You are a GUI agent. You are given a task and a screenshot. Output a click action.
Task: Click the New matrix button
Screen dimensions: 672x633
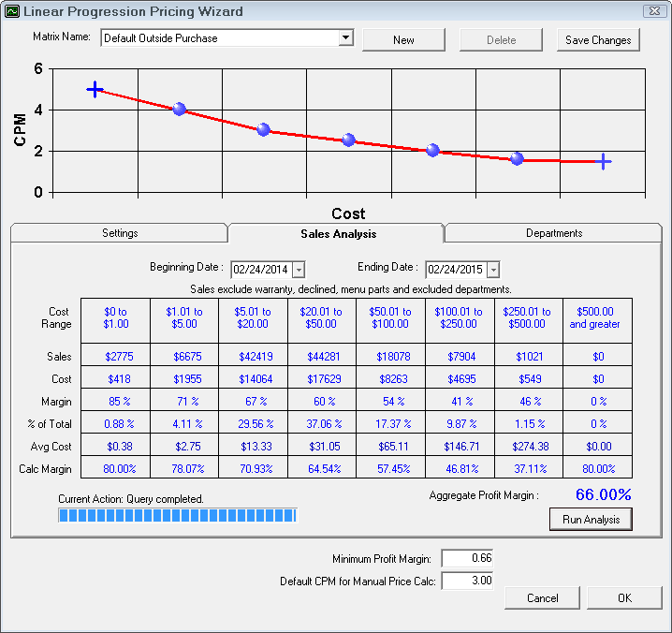tap(403, 40)
